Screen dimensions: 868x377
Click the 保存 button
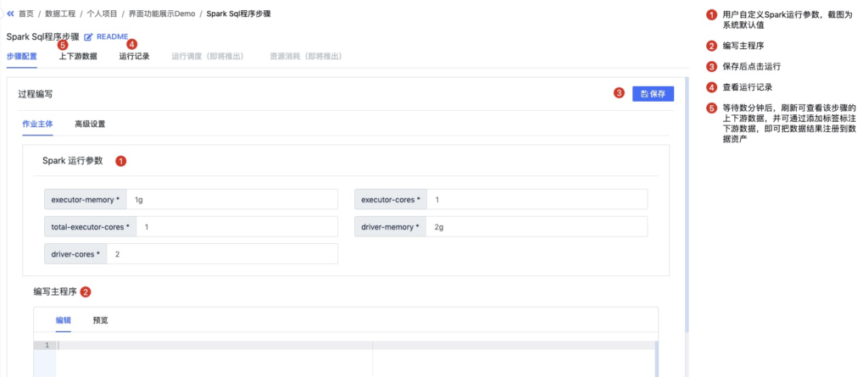click(x=654, y=93)
